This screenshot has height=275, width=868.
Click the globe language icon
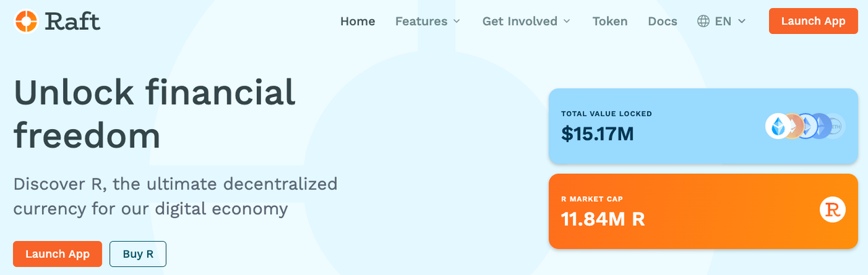[x=703, y=21]
